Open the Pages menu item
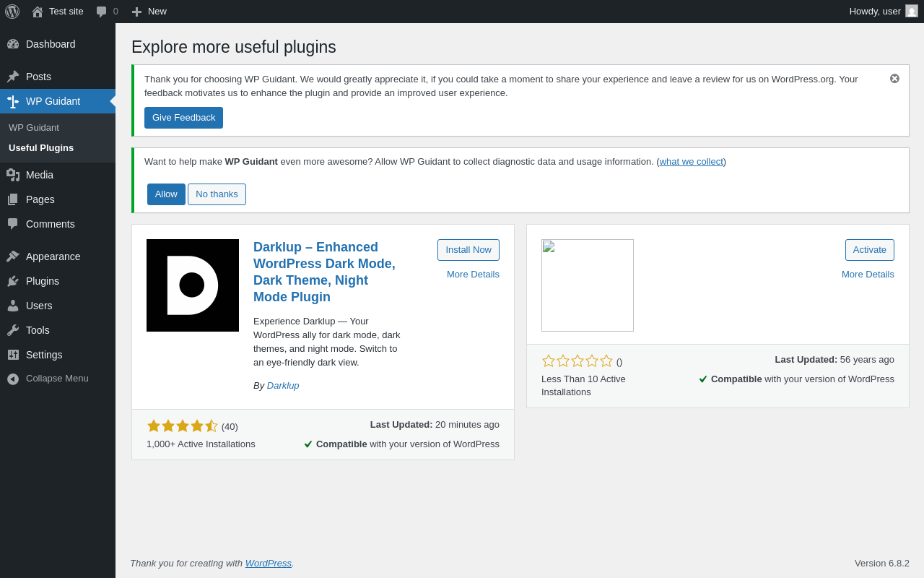The image size is (924, 578). coord(58,199)
